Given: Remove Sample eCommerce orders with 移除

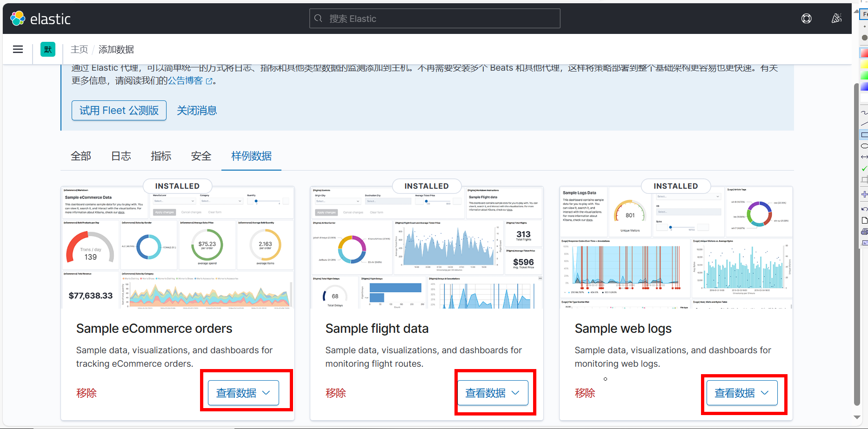Looking at the screenshot, I should tap(87, 393).
